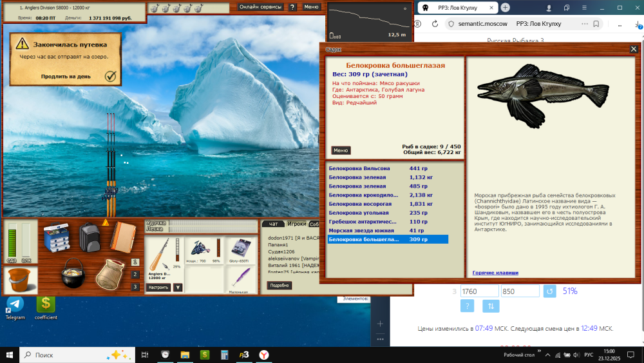Switch to the 'Игроки' tab
Viewport: 644px width, 363px height.
(296, 224)
